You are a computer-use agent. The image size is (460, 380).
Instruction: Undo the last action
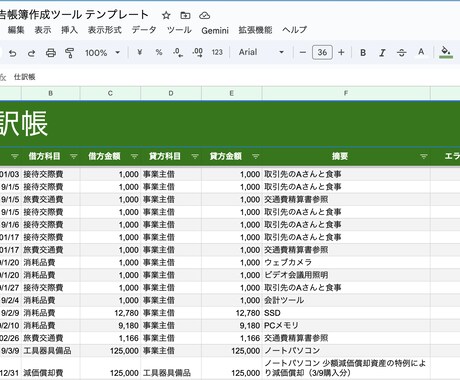(x=13, y=53)
